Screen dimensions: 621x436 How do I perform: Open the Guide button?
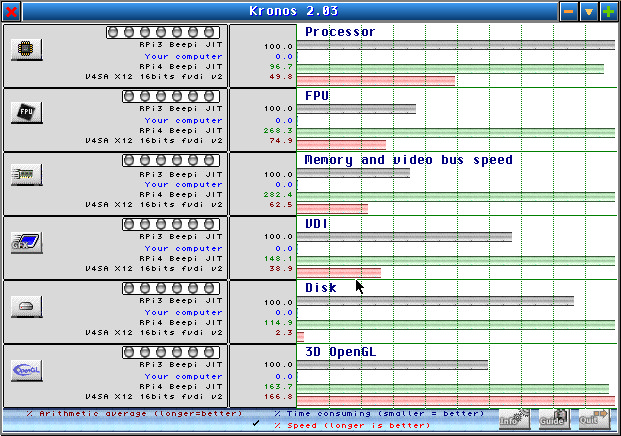pos(554,419)
